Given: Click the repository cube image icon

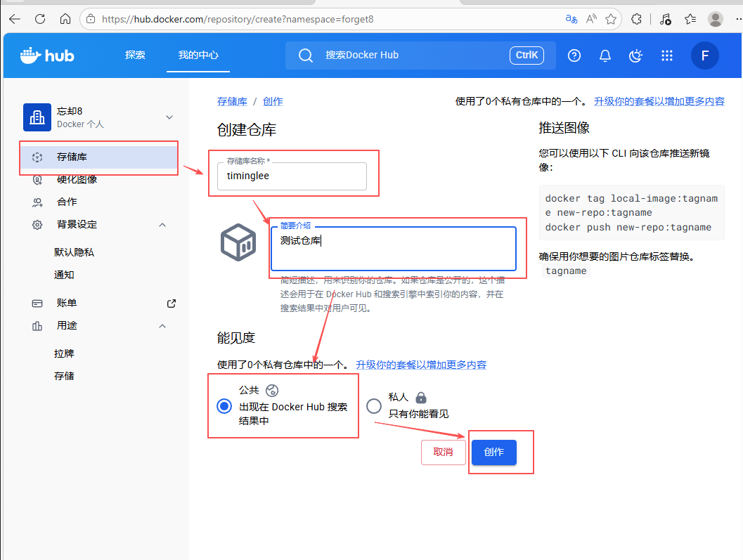Looking at the screenshot, I should [x=238, y=242].
